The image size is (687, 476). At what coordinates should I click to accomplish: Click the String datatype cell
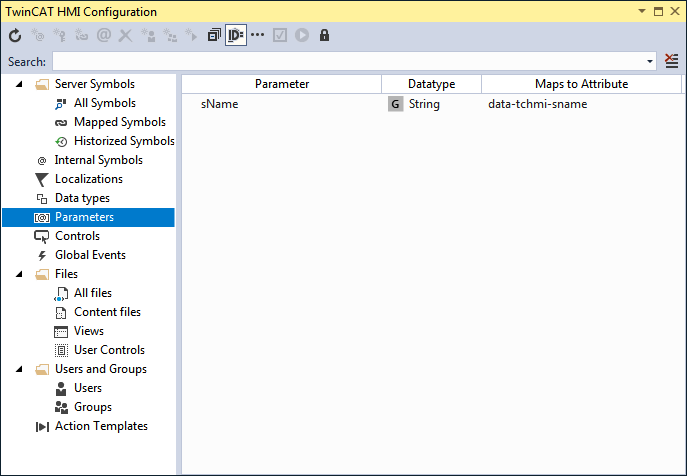[424, 104]
